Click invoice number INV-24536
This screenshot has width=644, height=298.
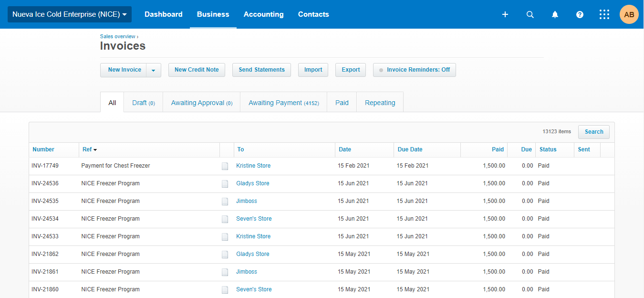(x=45, y=183)
